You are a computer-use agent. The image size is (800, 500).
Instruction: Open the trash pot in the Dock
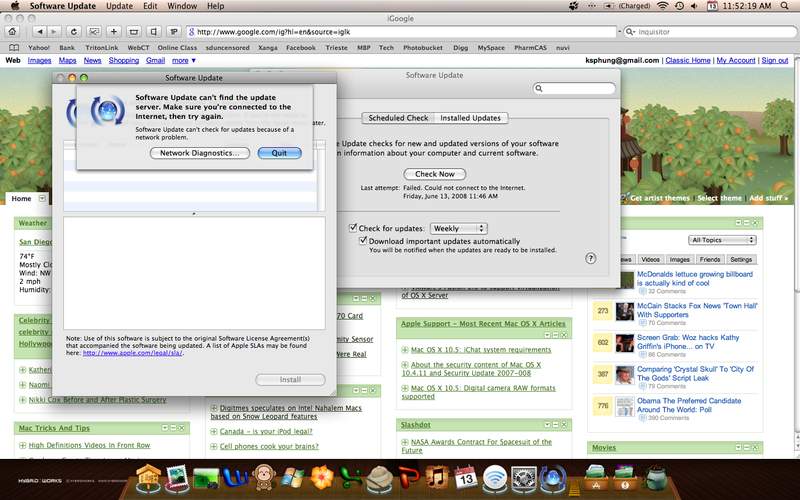[x=656, y=478]
